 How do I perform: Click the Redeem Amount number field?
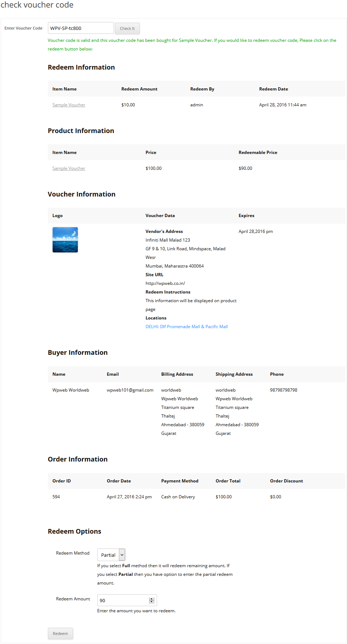123,600
